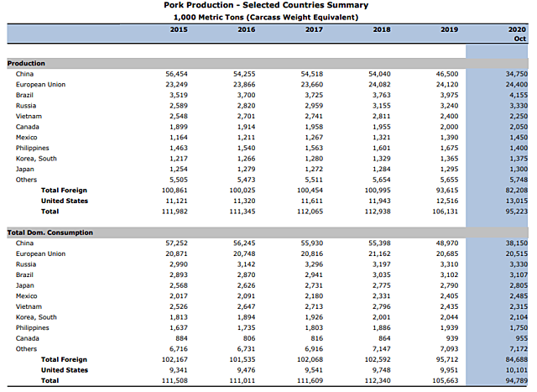
Task: Click 'Mexico' label under Total Dom. Consumption
Action: tap(26, 296)
